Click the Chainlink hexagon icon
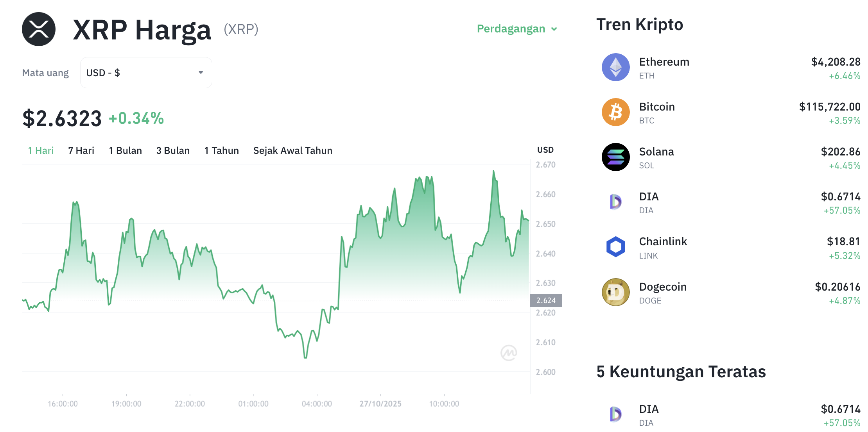This screenshot has width=868, height=432. (x=615, y=247)
